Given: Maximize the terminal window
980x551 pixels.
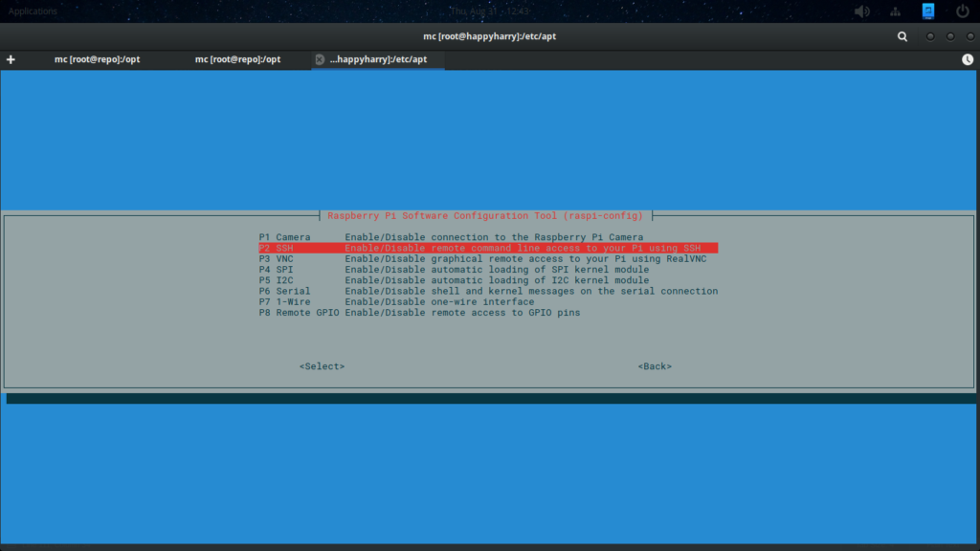Looking at the screenshot, I should pos(950,37).
